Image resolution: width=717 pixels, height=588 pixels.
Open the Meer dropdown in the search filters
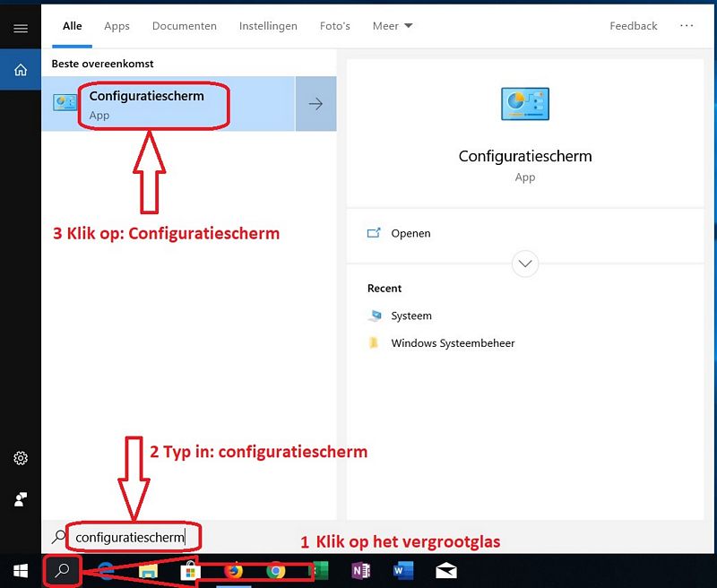point(392,26)
